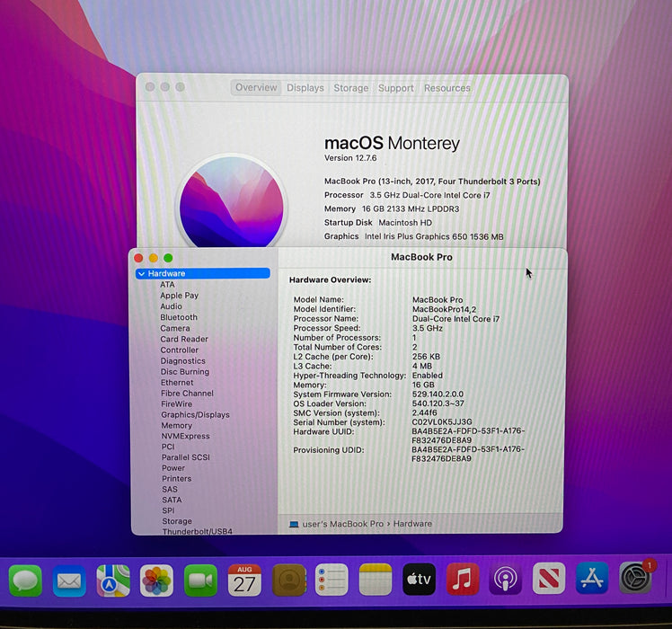Open Music app in the Dock
The width and height of the screenshot is (672, 629).
(463, 580)
